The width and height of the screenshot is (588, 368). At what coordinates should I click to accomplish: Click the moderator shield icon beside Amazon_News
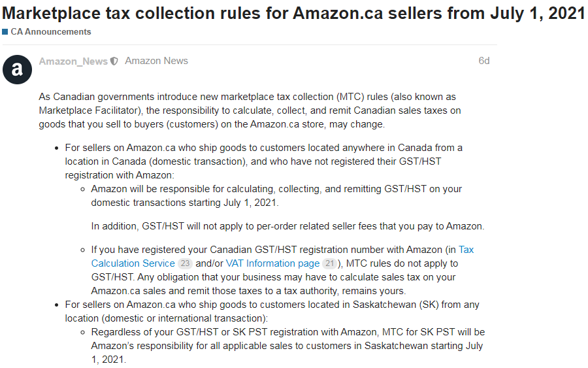pos(114,61)
